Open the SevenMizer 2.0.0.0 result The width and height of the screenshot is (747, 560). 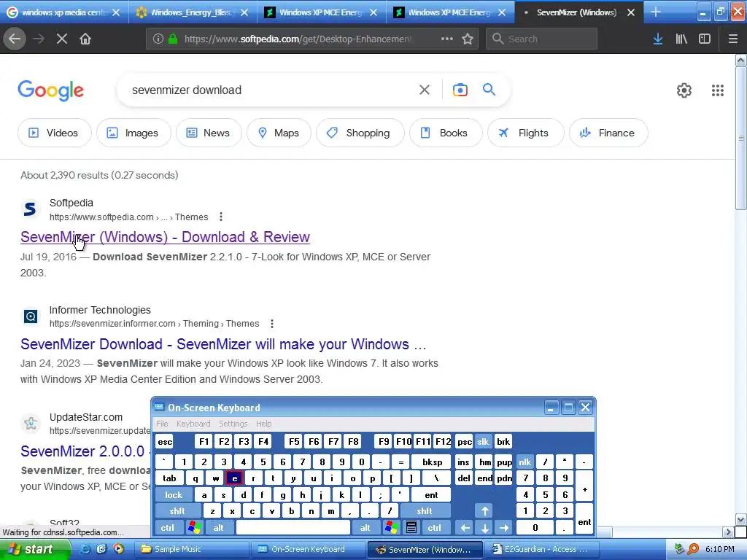(x=82, y=451)
